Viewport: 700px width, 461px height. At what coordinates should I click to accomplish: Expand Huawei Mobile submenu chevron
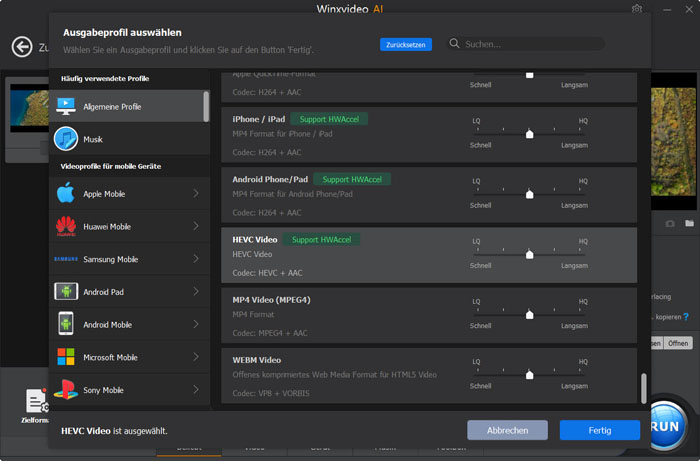196,226
